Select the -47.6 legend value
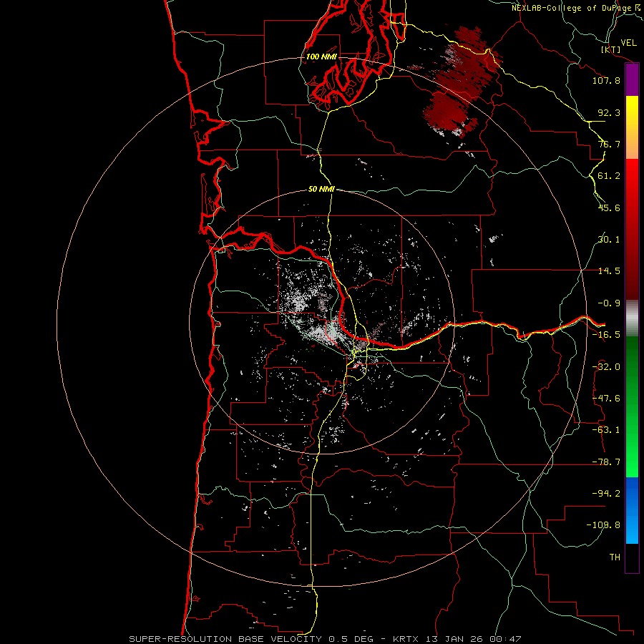This screenshot has height=644, width=644. [x=606, y=399]
